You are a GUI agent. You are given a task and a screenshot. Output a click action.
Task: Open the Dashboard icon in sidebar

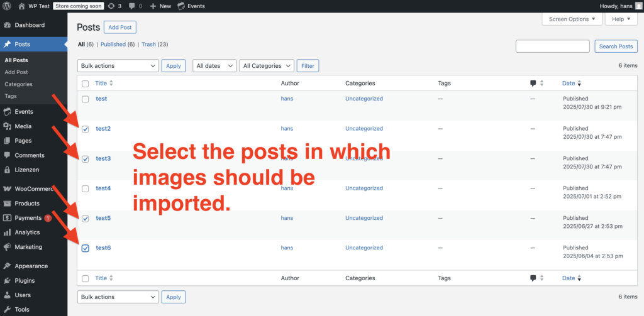pyautogui.click(x=8, y=25)
